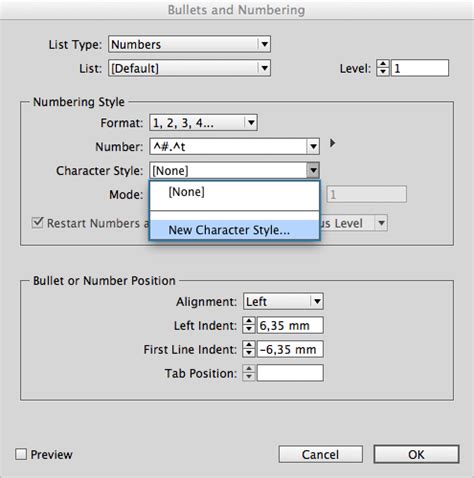Image resolution: width=474 pixels, height=478 pixels.
Task: Open the List Type dropdown
Action: [x=189, y=44]
